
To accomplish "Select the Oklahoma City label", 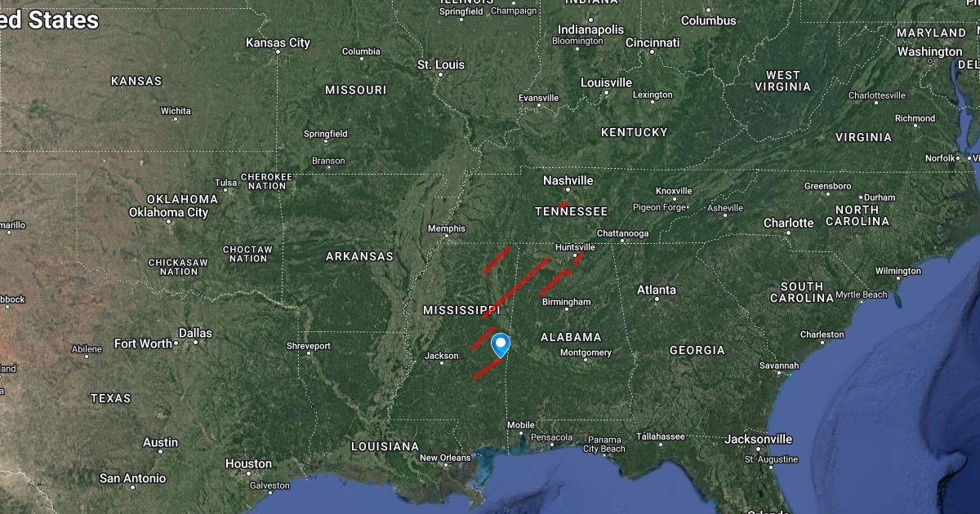I will pyautogui.click(x=169, y=212).
